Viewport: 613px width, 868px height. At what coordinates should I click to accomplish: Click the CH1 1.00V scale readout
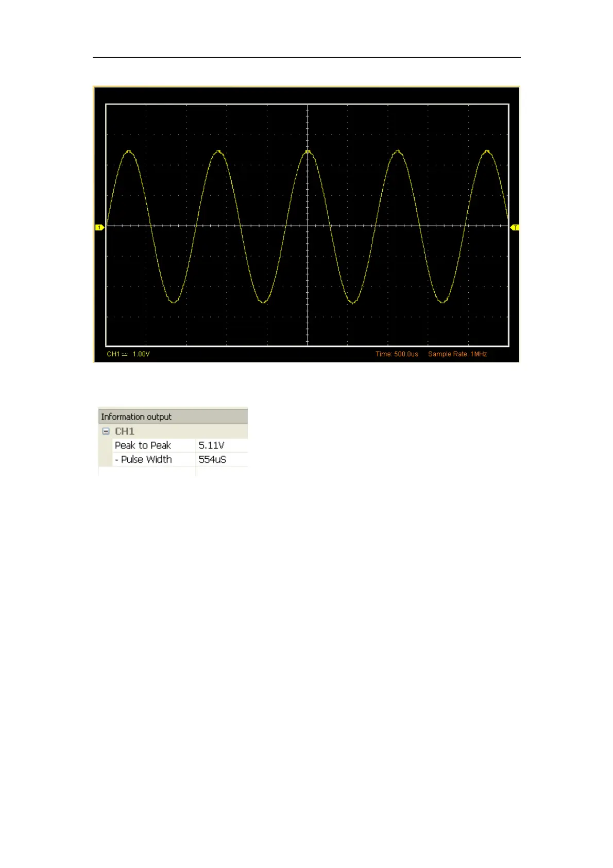tap(128, 354)
